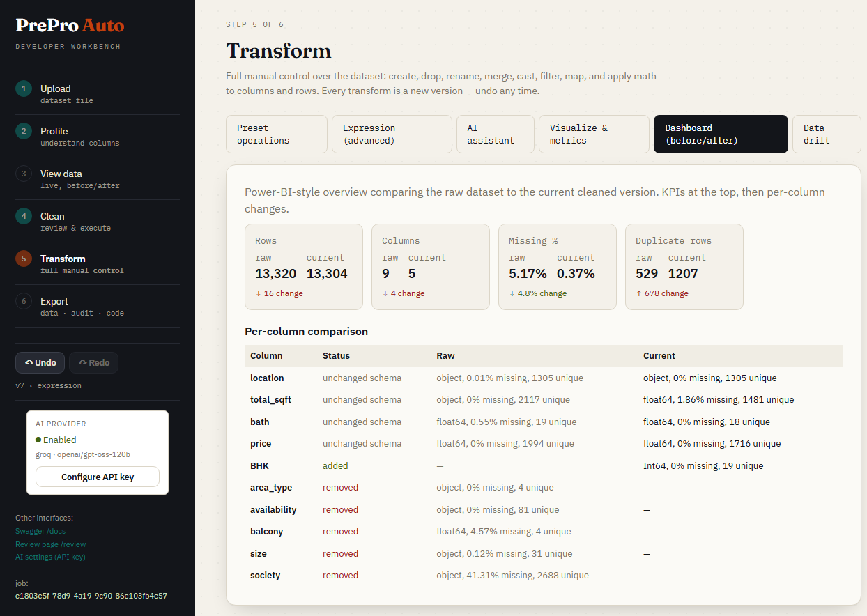Click step 3 circle icon for View data
867x616 pixels.
pos(24,174)
